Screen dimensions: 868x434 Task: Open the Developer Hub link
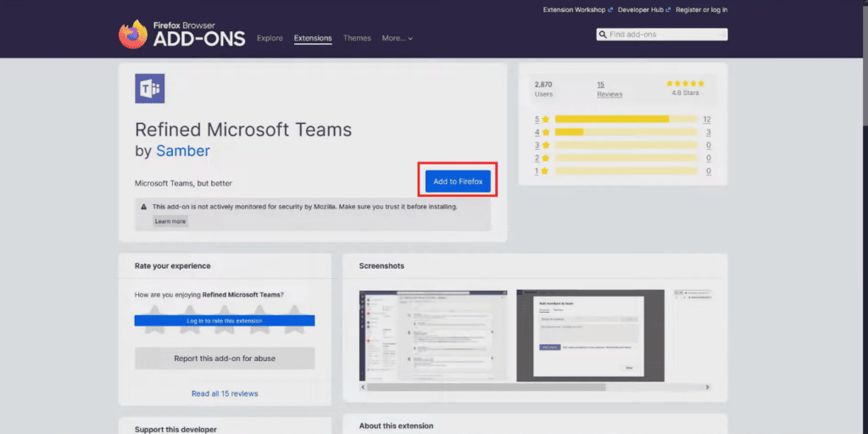644,9
